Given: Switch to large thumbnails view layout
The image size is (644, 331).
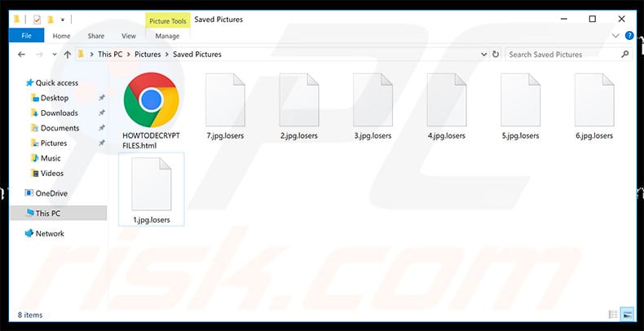Looking at the screenshot, I should pos(627,315).
